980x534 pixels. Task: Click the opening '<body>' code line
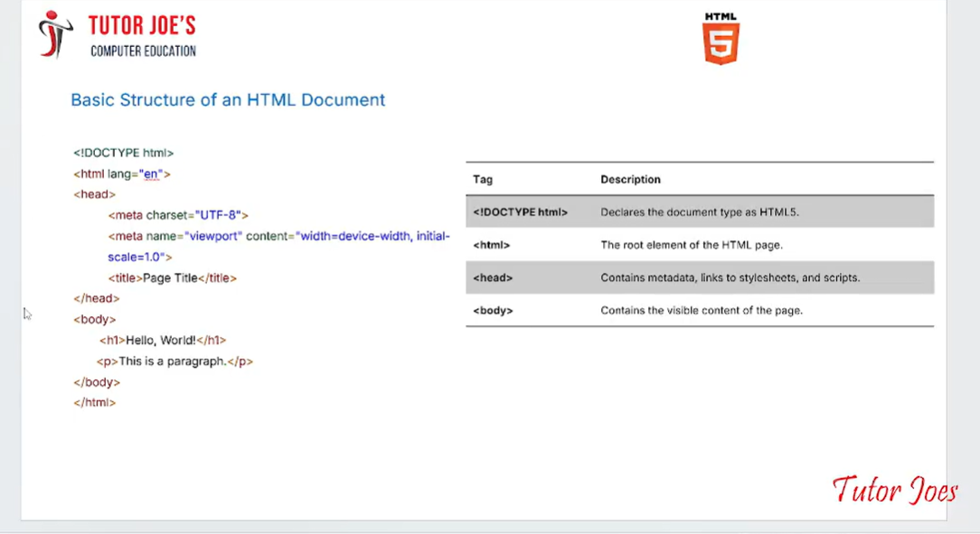pos(94,320)
